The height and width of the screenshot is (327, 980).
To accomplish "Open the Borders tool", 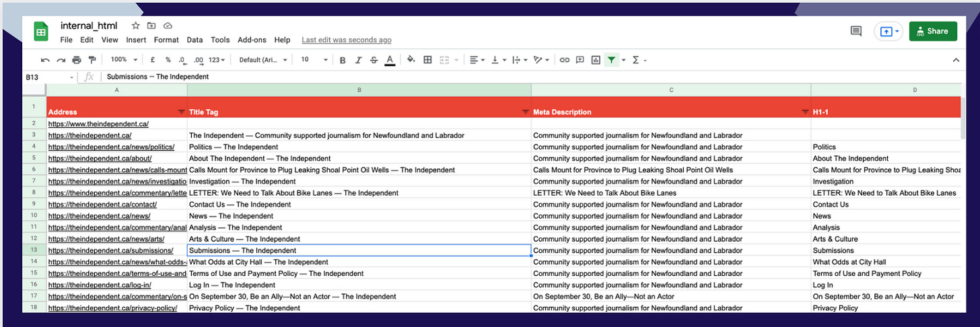I will pyautogui.click(x=427, y=60).
